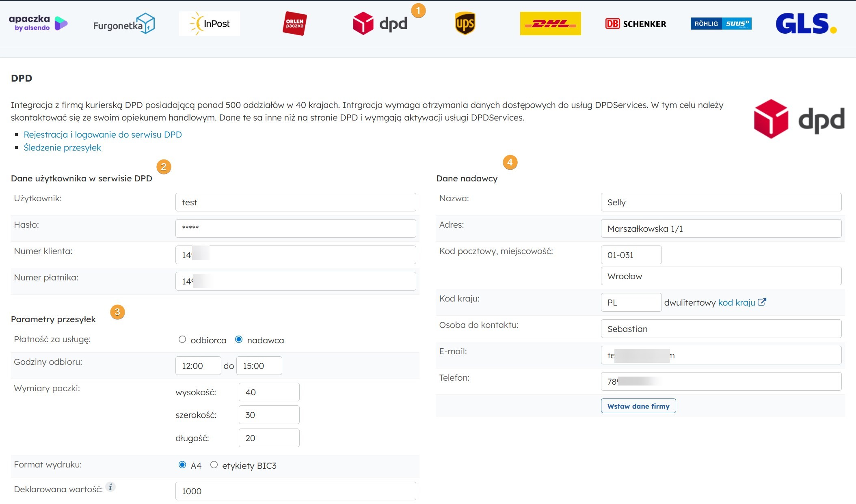Open Rejestracja i logowanie do serwisu DPD link
Screen dimensions: 856x504
[103, 134]
